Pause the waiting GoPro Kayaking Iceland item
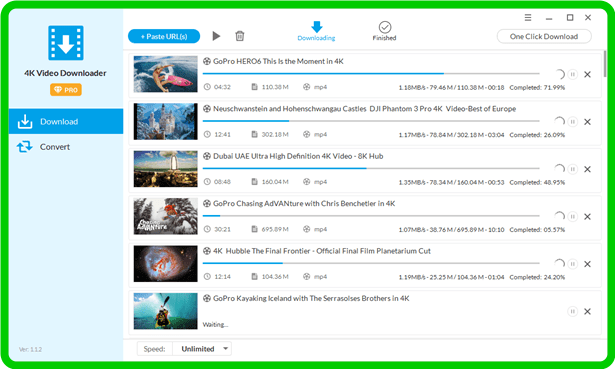The height and width of the screenshot is (369, 615). 573,311
